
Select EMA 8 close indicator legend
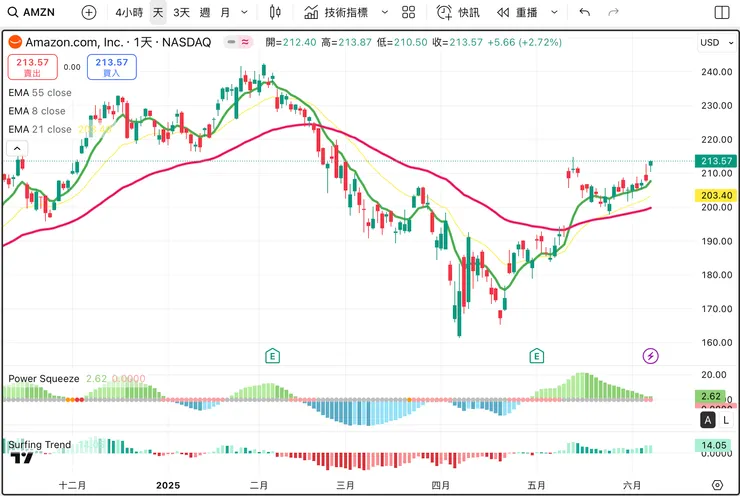tap(37, 111)
